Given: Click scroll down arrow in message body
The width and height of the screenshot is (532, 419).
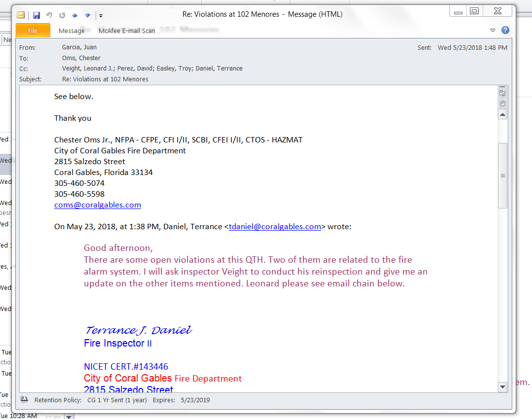Looking at the screenshot, I should (502, 387).
